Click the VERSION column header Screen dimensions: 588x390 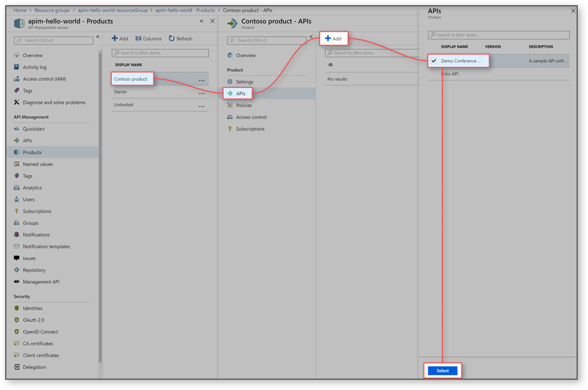coord(493,47)
